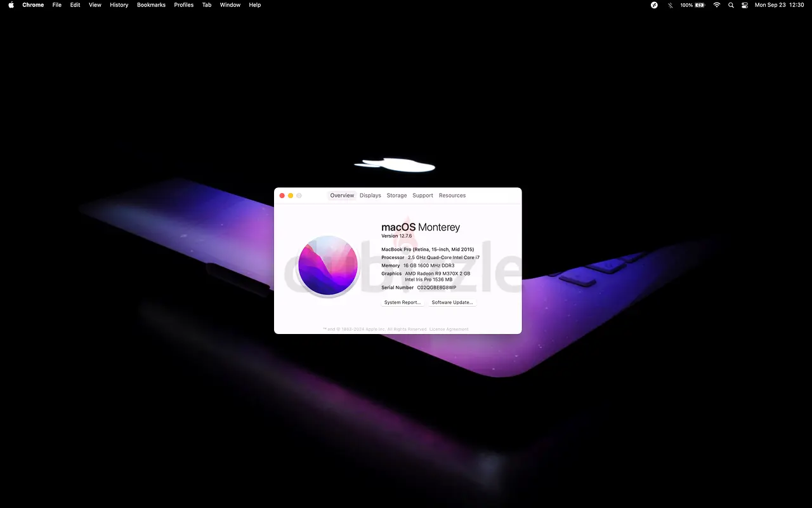Click the serial number C02QGBE8G8WP

[x=436, y=288]
